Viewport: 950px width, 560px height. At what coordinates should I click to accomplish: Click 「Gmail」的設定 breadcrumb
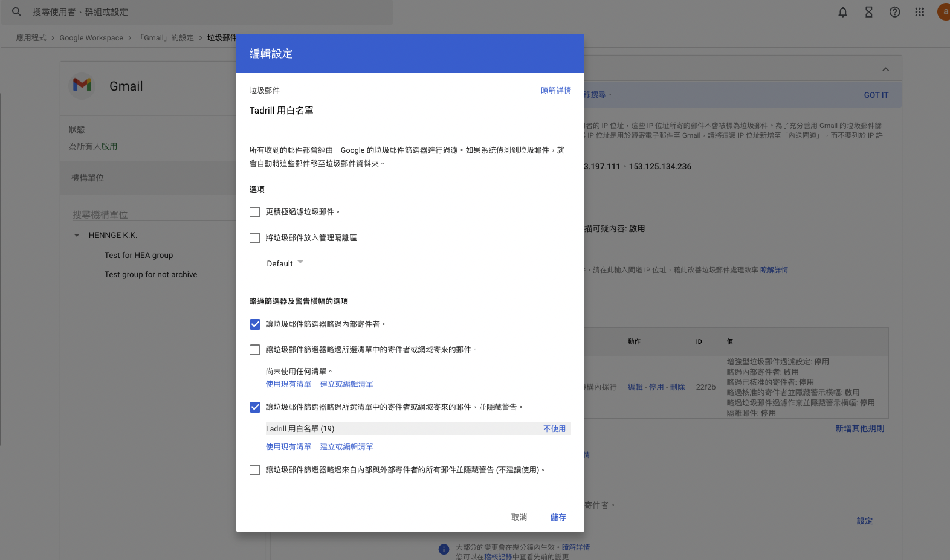click(166, 38)
